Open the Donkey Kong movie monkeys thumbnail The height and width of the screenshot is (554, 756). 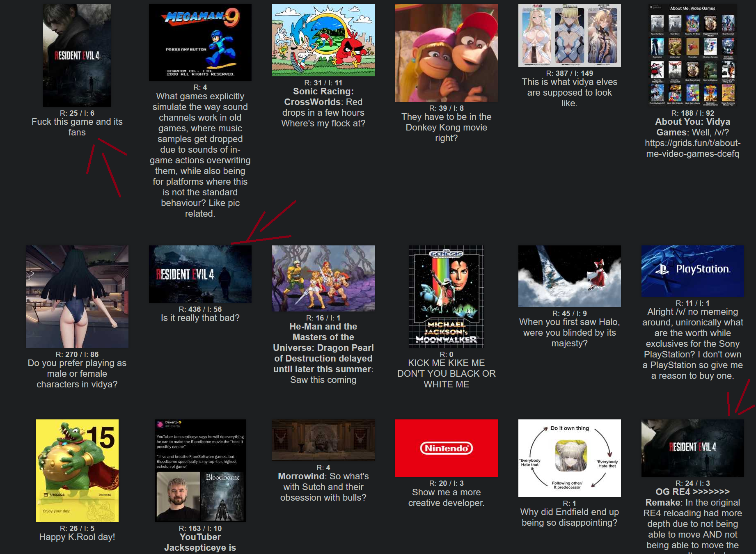coord(447,53)
